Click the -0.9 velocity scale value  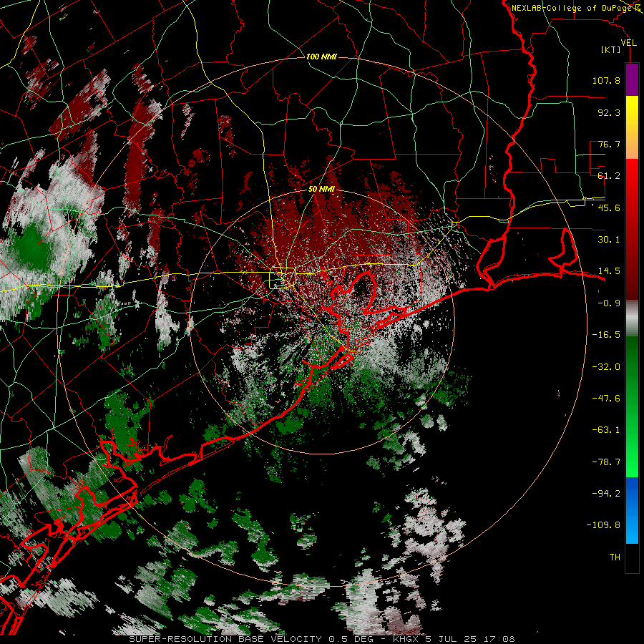(609, 303)
